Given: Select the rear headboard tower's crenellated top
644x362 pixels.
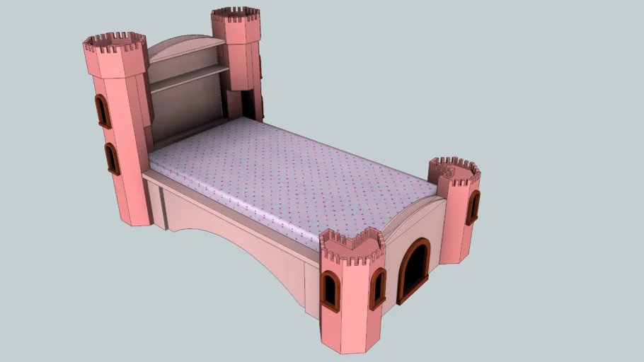Looking at the screenshot, I should [x=236, y=14].
